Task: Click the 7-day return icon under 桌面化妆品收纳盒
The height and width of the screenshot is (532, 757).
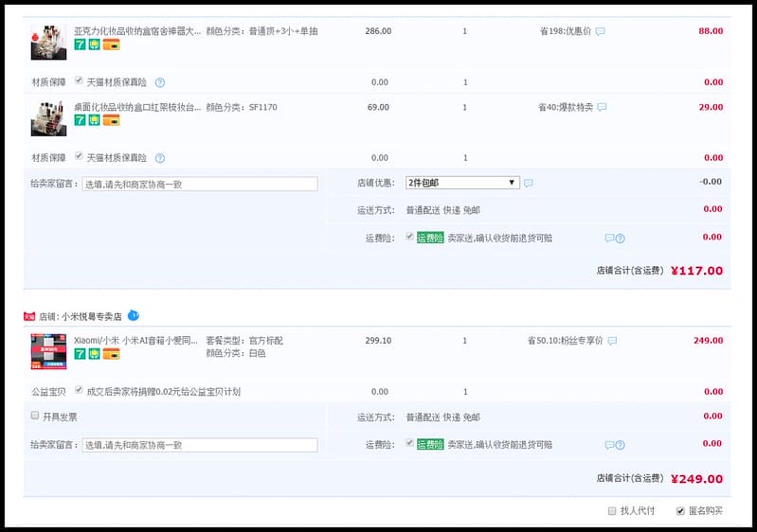Action: click(x=80, y=120)
